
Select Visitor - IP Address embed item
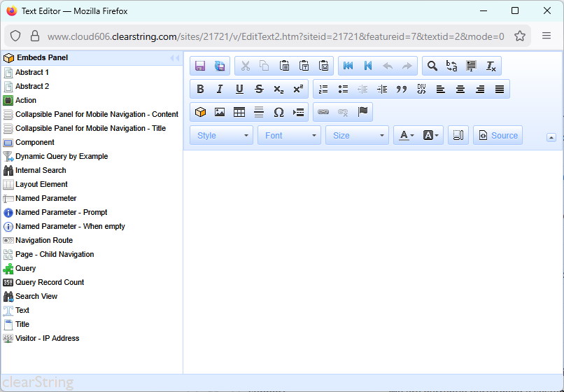[47, 338]
